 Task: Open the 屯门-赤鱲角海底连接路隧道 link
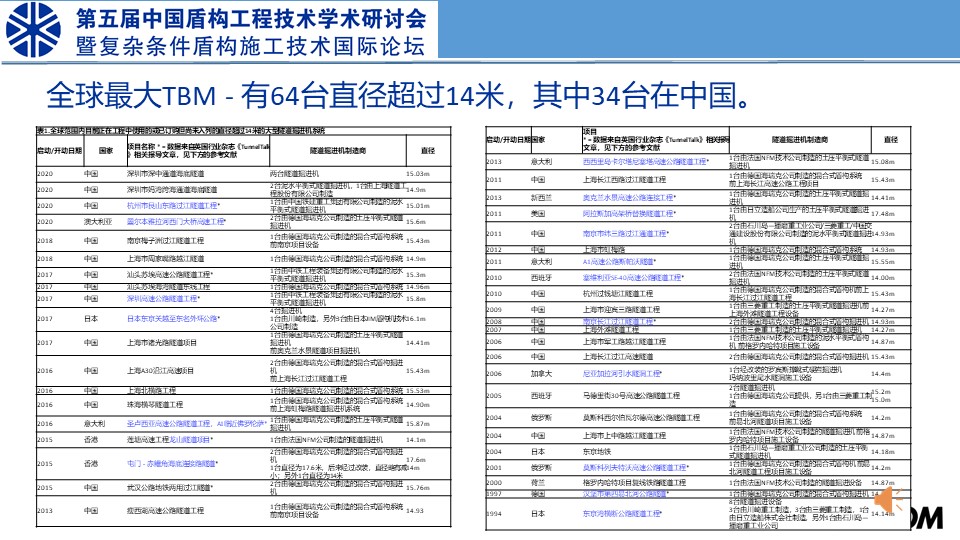pos(172,463)
